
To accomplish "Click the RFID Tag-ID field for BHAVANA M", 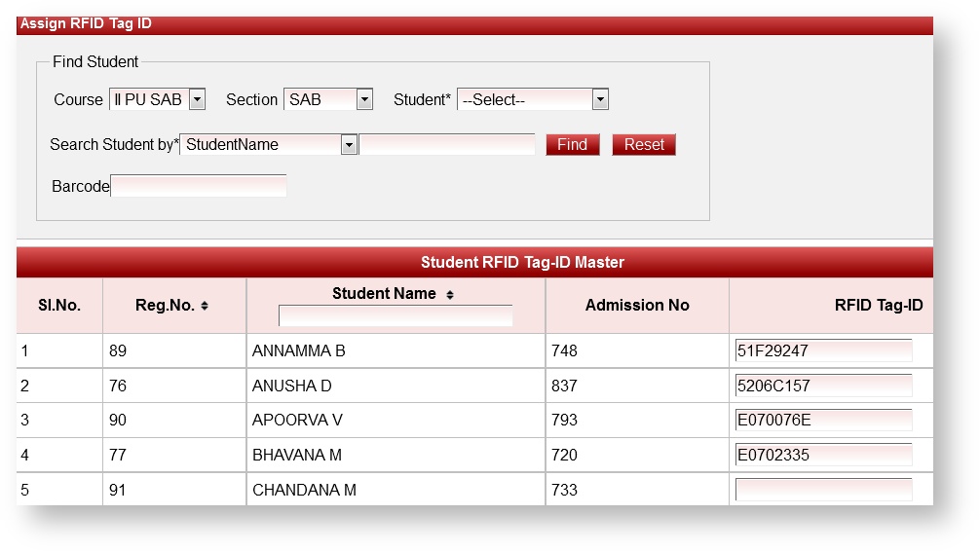I will pos(823,455).
